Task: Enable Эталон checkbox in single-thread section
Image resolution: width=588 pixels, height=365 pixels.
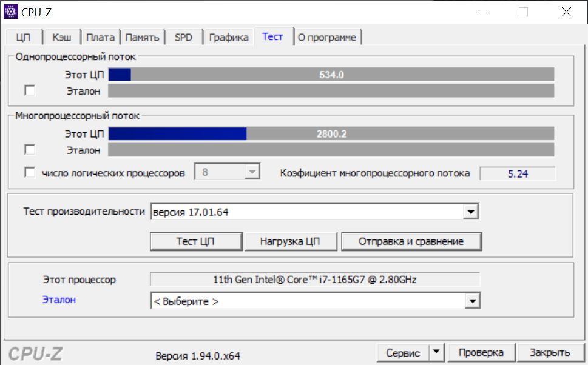Action: (30, 90)
